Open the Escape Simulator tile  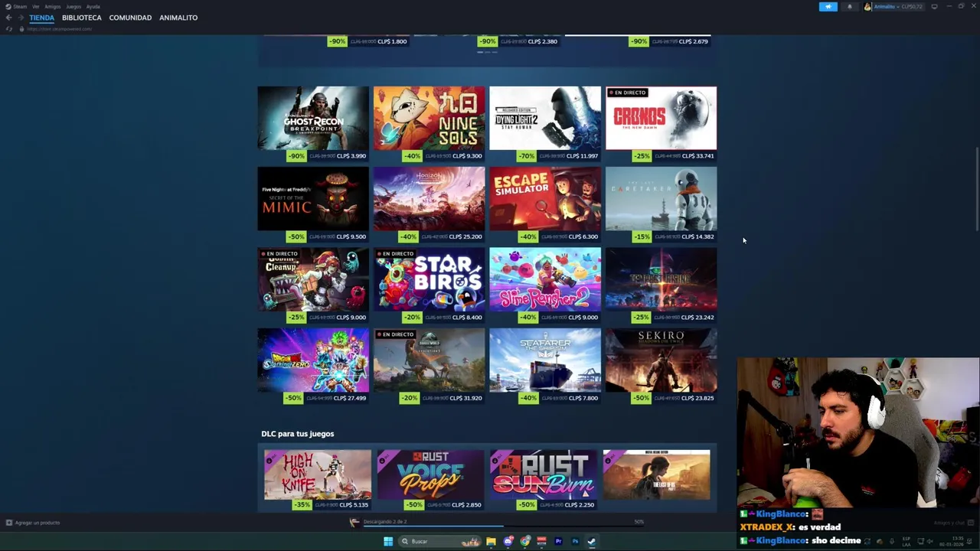click(545, 199)
